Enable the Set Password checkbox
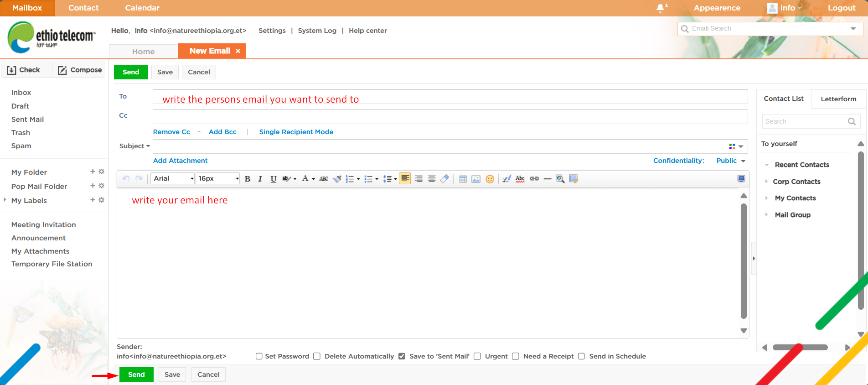This screenshot has width=868, height=385. click(259, 356)
